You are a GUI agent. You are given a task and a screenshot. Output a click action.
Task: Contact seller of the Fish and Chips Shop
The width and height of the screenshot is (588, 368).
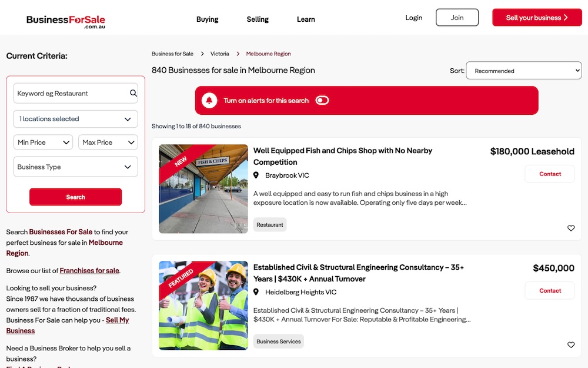pos(550,174)
